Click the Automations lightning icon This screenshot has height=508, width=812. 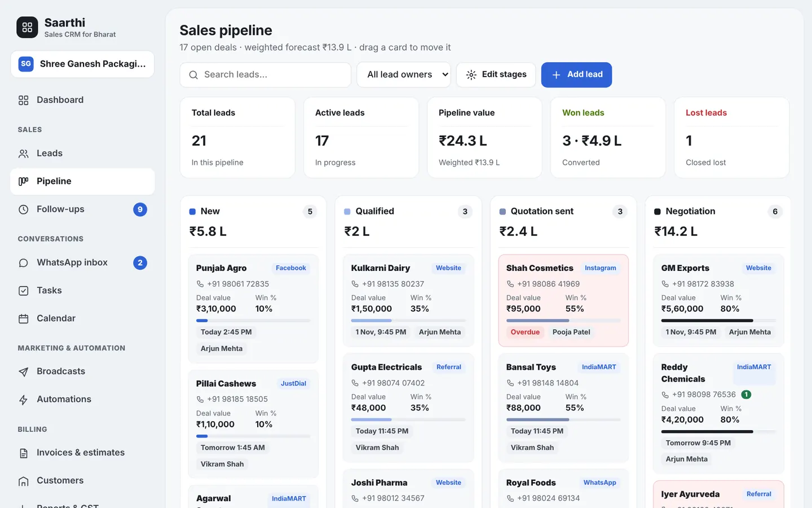(x=23, y=400)
